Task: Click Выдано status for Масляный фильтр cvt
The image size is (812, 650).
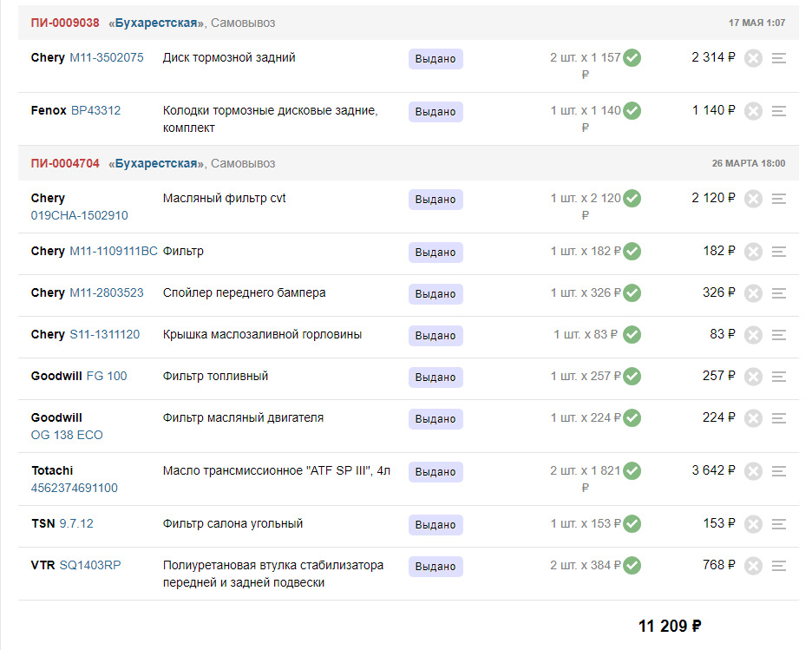Action: tap(435, 200)
